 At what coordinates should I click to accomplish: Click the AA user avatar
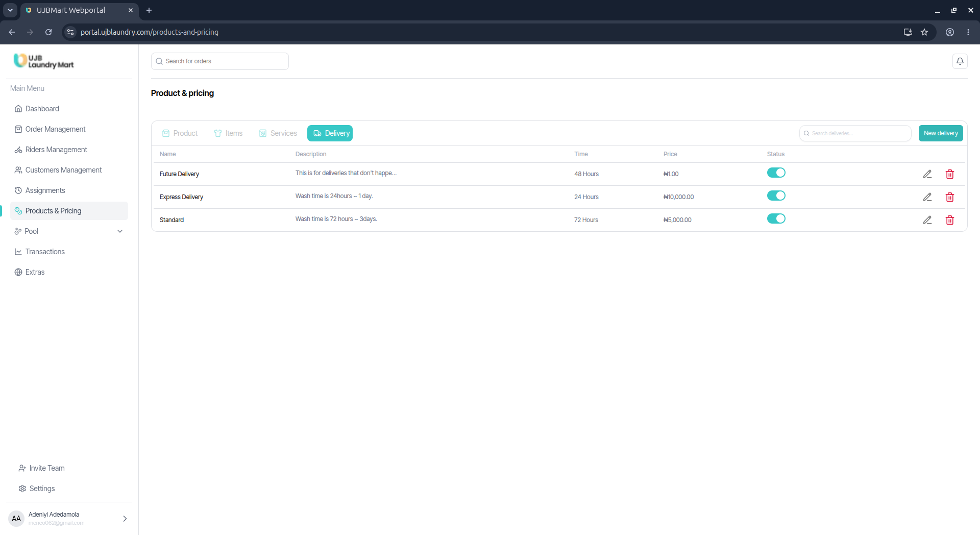point(16,519)
